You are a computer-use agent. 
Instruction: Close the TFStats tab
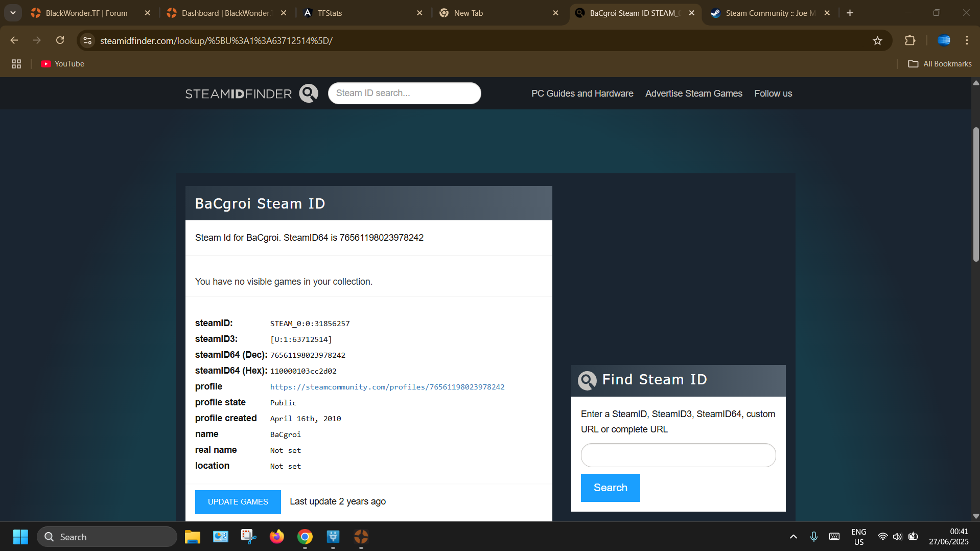click(x=419, y=13)
